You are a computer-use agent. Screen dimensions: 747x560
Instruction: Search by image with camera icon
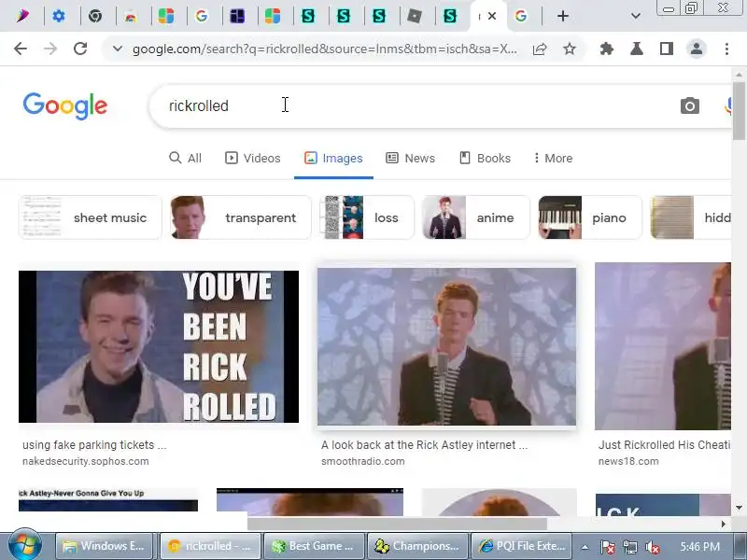[x=690, y=105]
